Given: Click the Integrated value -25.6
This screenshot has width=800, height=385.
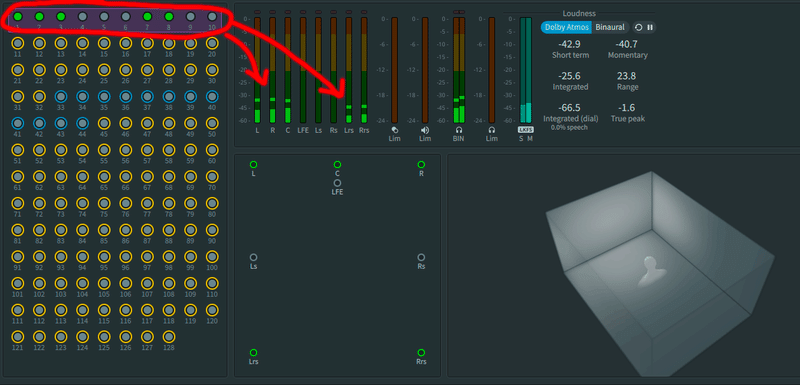Looking at the screenshot, I should click(570, 76).
